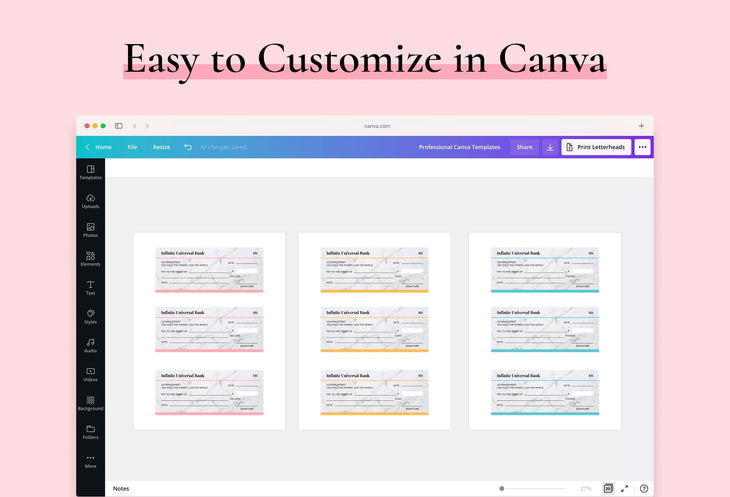Open the Folders panel
The image size is (730, 497).
tap(90, 431)
